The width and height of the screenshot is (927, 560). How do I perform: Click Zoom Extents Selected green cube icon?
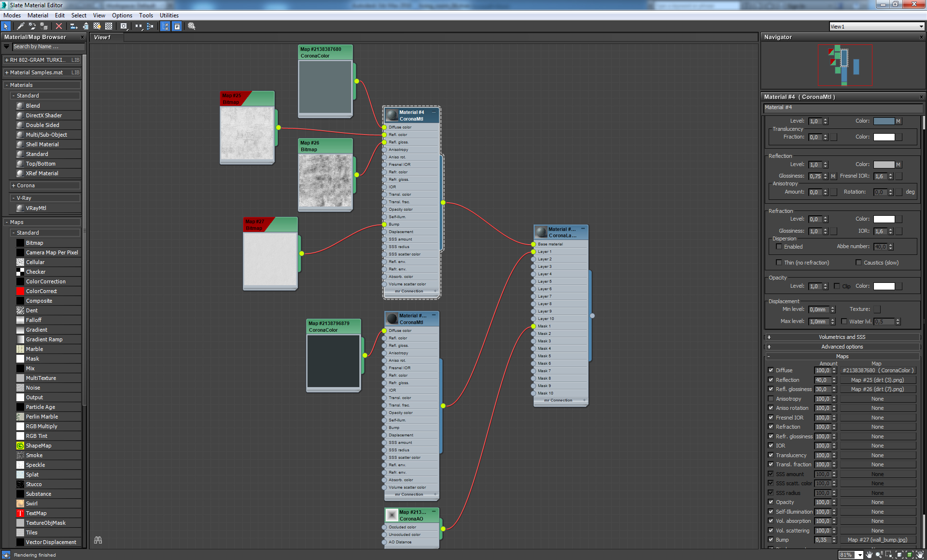[909, 555]
